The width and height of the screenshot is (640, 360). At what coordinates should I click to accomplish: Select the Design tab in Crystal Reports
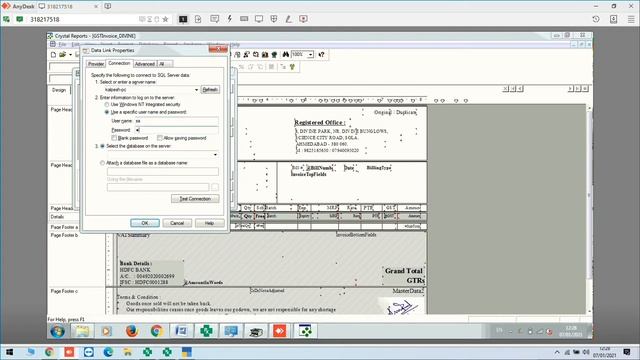click(59, 90)
